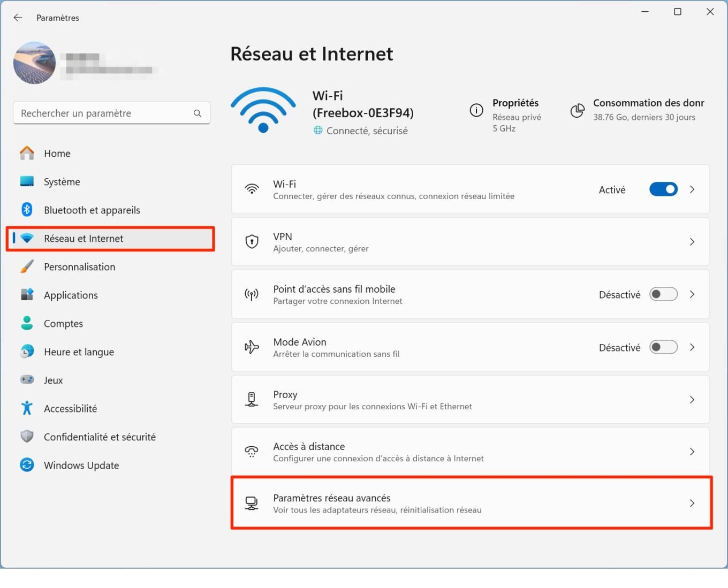Click the 'Réseau et Internet' page heading
The width and height of the screenshot is (728, 588).
coord(312,54)
